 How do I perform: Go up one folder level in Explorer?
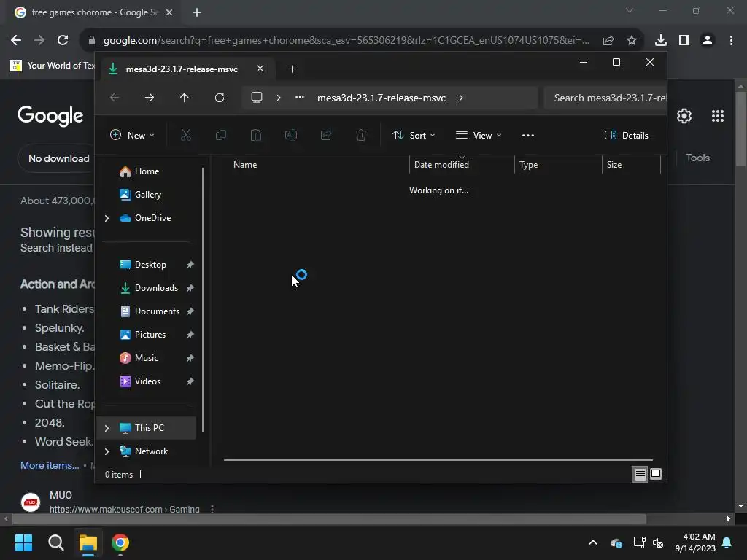185,98
